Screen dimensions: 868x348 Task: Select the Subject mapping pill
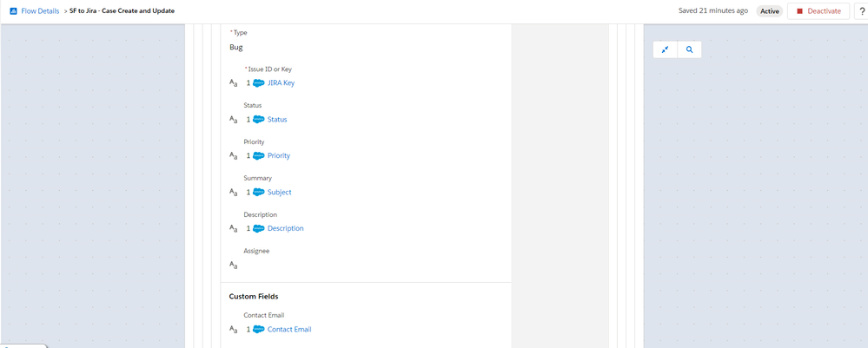269,192
